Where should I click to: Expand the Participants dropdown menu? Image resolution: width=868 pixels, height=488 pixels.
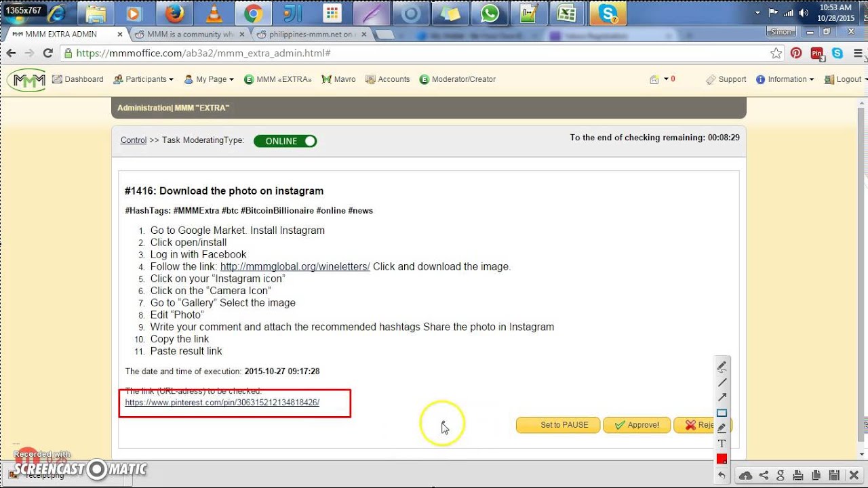(143, 79)
